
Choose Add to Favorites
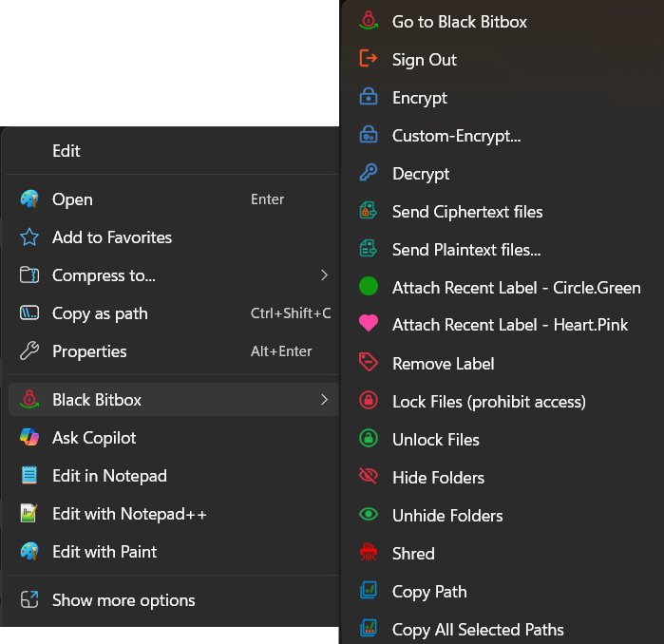pyautogui.click(x=112, y=237)
